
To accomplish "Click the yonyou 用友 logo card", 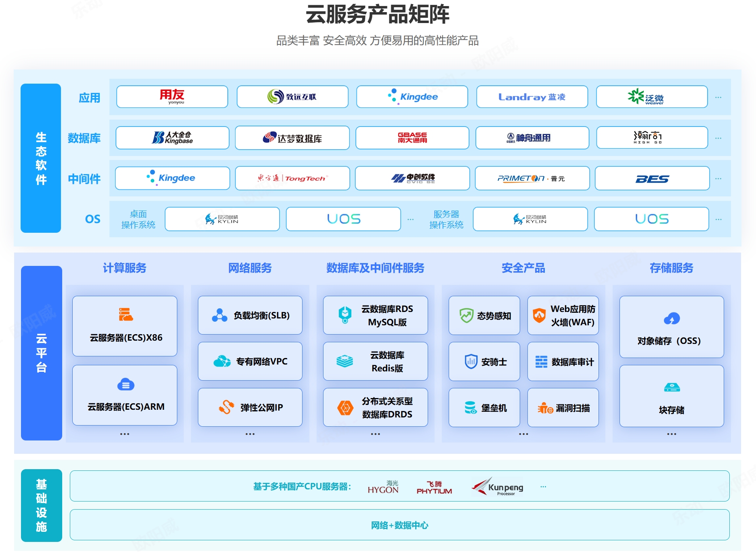I will [x=172, y=97].
